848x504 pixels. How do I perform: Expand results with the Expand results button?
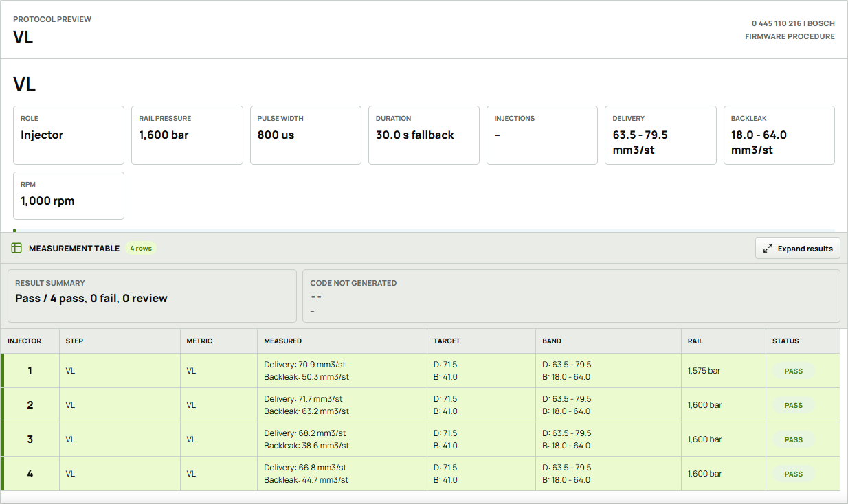tap(797, 249)
